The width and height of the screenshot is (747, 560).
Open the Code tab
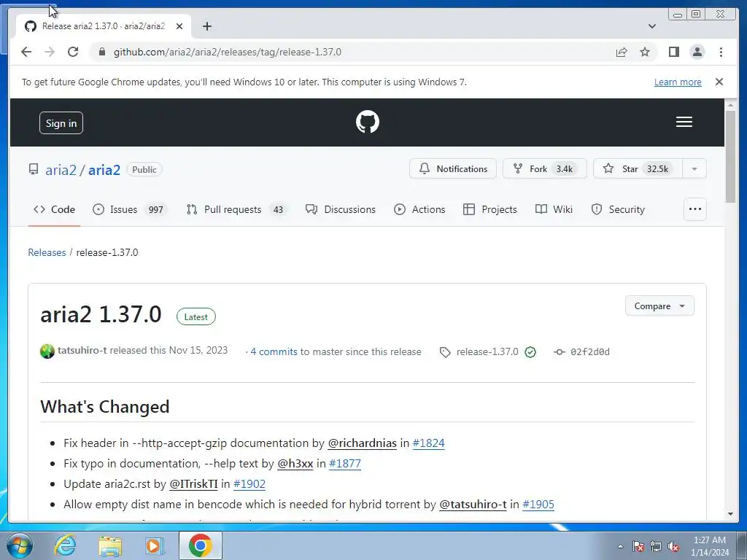pyautogui.click(x=54, y=209)
